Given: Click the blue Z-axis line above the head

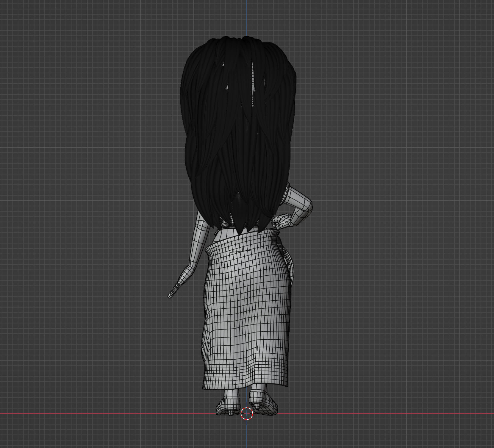Looking at the screenshot, I should [x=247, y=18].
